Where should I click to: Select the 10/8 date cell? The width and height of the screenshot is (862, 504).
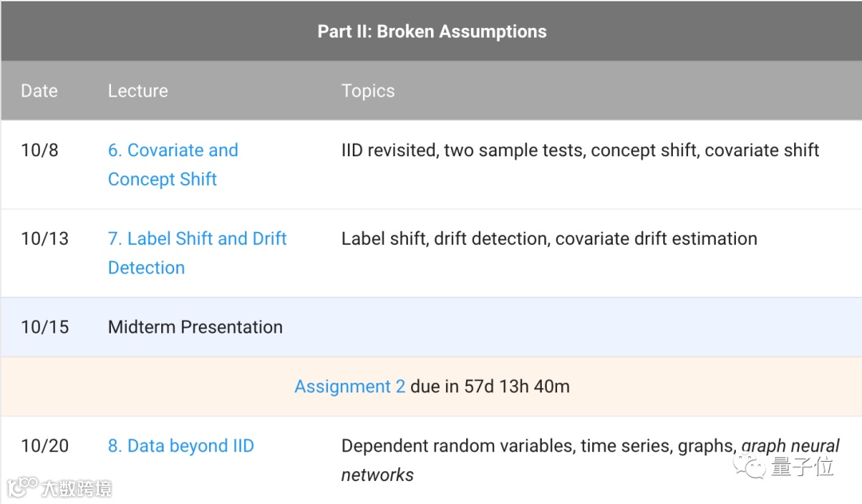(x=40, y=150)
